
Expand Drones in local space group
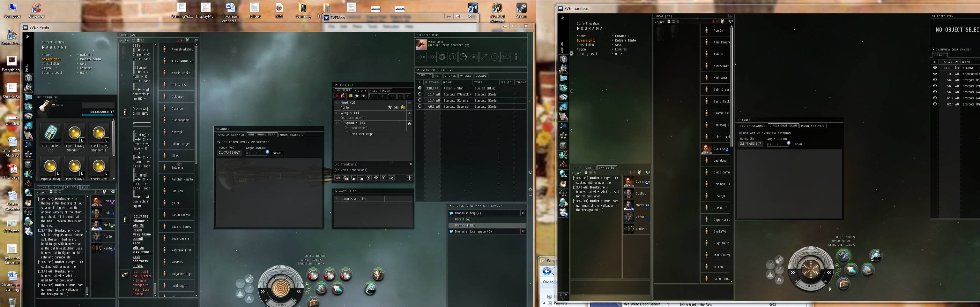[523, 231]
